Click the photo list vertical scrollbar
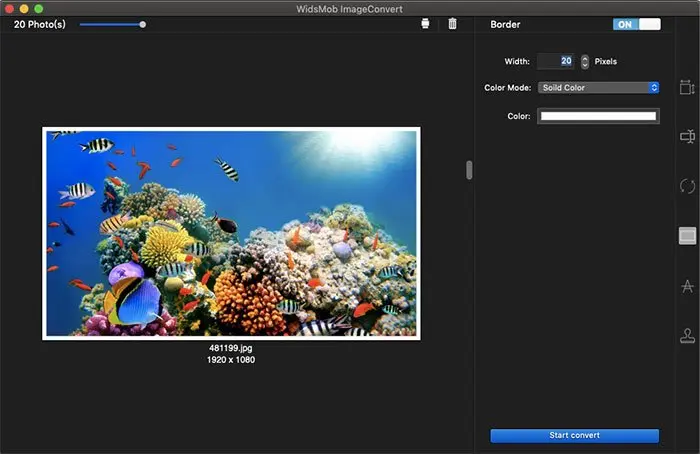Viewport: 700px width, 454px height. [x=469, y=170]
